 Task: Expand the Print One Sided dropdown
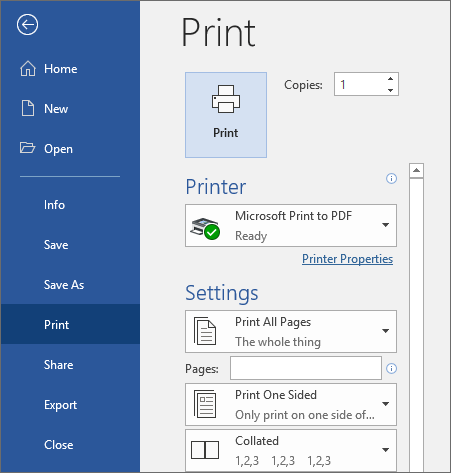(291, 404)
